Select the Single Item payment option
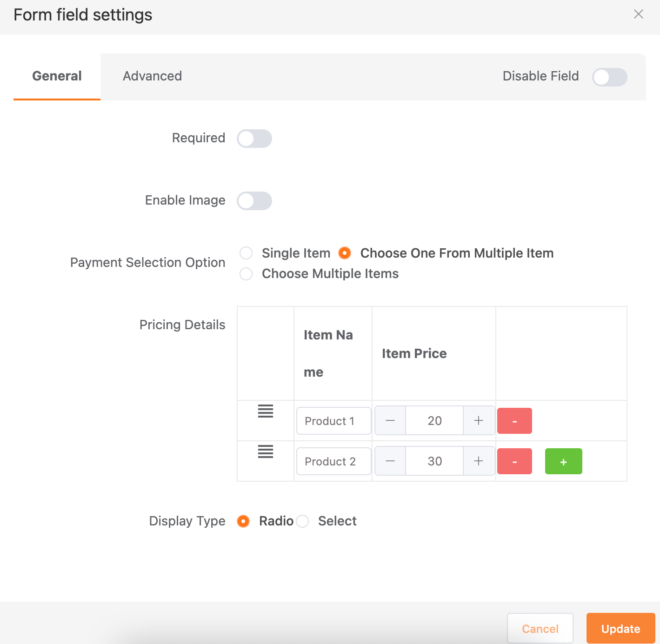 coord(246,253)
